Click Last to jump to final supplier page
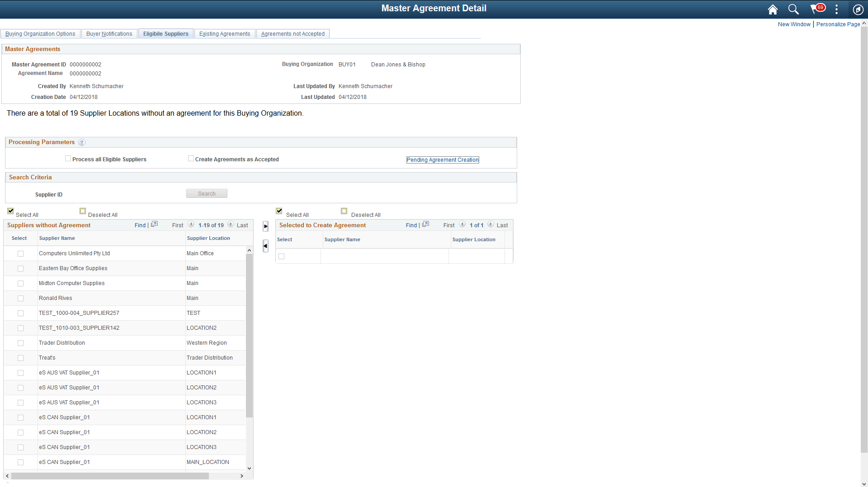Screen dimensions: 868x487 pyautogui.click(x=243, y=225)
